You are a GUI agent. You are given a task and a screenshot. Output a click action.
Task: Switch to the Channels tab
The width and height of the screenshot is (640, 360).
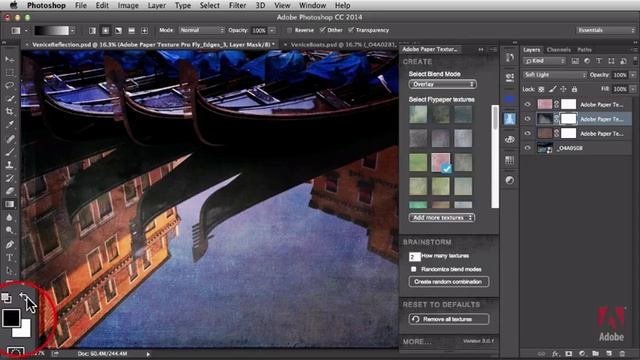pyautogui.click(x=558, y=50)
